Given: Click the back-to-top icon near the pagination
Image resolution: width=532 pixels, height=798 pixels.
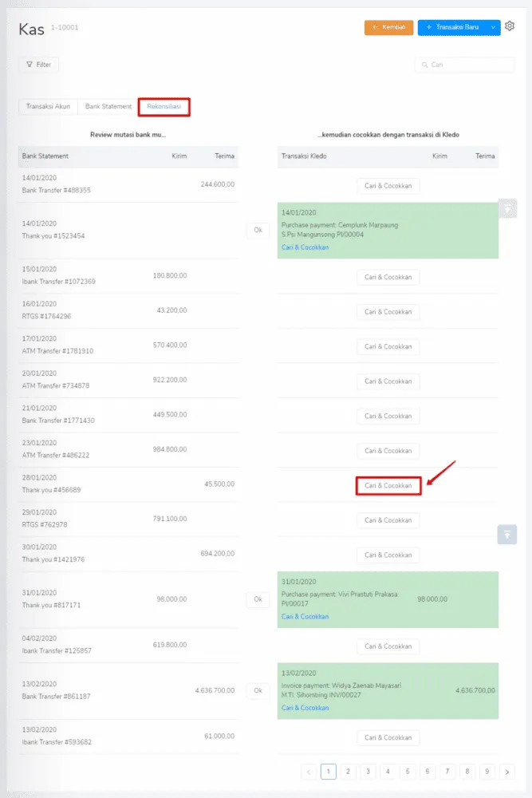Looking at the screenshot, I should click(x=507, y=534).
